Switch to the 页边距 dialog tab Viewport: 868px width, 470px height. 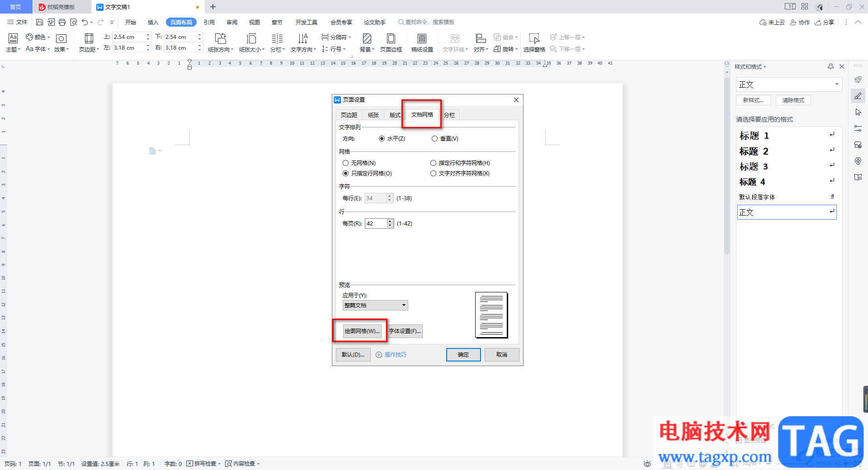[349, 115]
